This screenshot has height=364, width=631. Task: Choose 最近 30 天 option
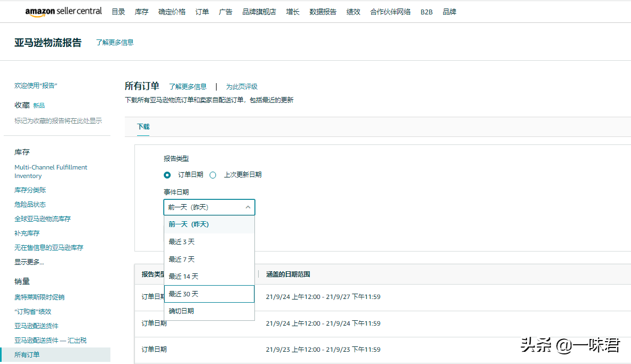click(x=209, y=294)
